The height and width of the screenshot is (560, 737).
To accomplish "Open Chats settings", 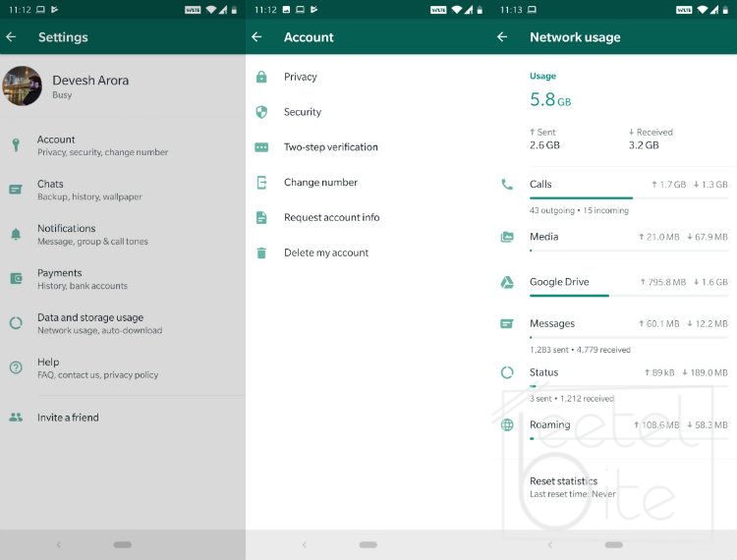I will click(x=88, y=190).
